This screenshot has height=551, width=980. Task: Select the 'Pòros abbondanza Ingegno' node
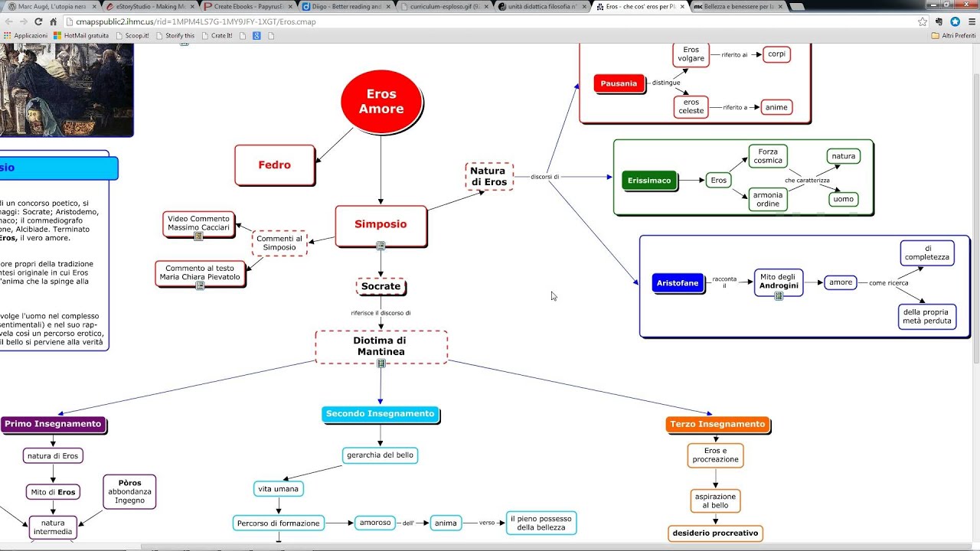pyautogui.click(x=130, y=492)
